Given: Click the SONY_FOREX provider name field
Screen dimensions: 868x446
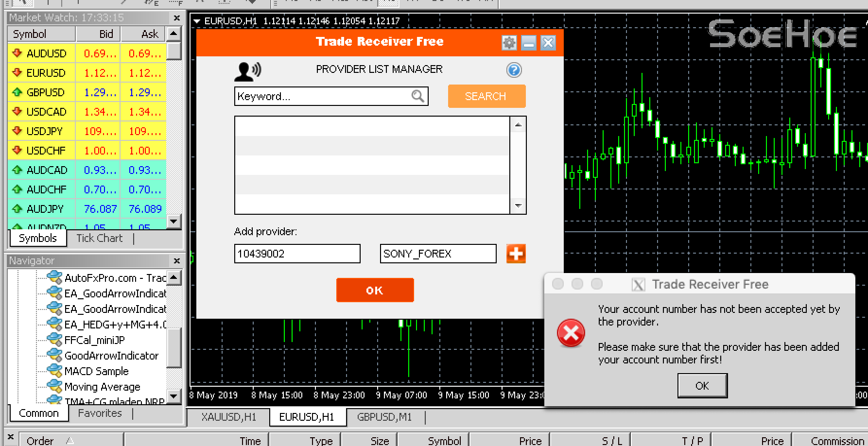Looking at the screenshot, I should pos(437,254).
